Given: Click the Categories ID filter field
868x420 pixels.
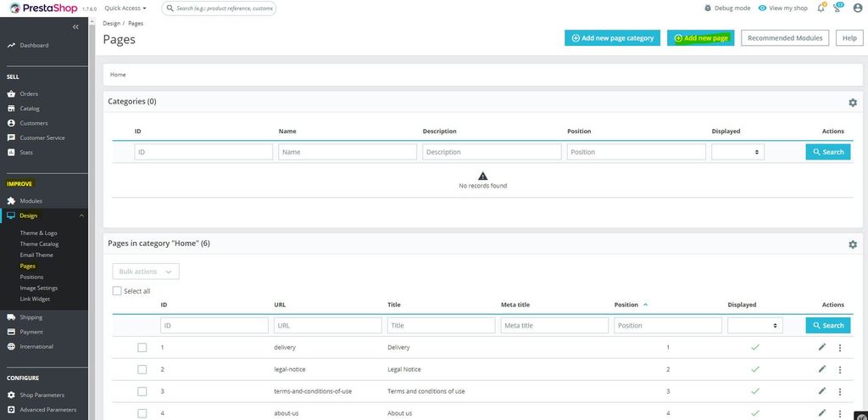Looking at the screenshot, I should [203, 152].
